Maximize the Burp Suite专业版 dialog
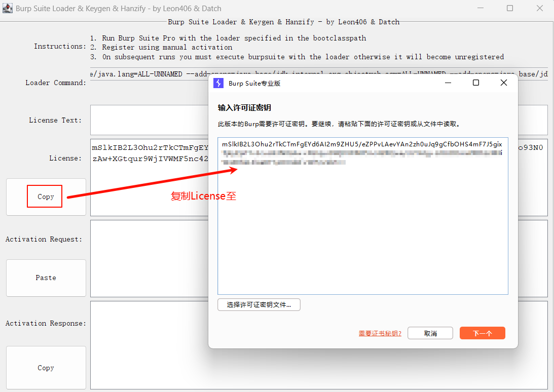The width and height of the screenshot is (554, 392). tap(476, 83)
